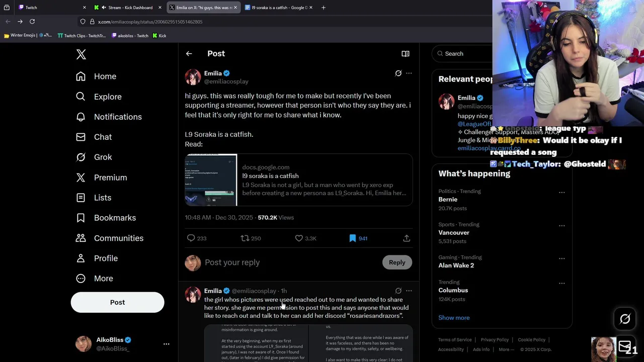Click the X logo in sidebar
Viewport: 644px width, 362px height.
click(x=81, y=54)
